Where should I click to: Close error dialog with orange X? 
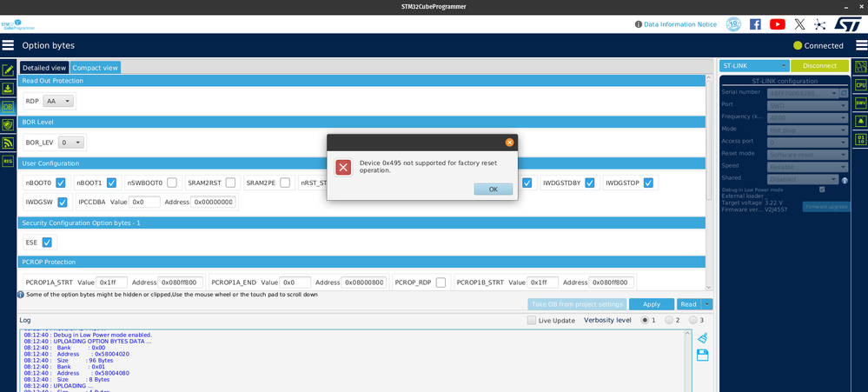[509, 143]
